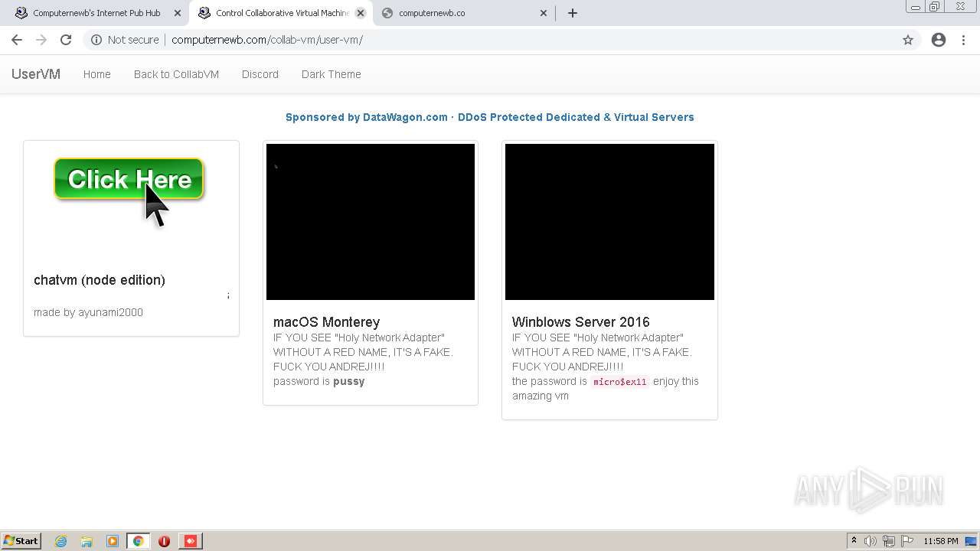This screenshot has width=980, height=551.
Task: View the Not secure site information icon
Action: point(96,40)
